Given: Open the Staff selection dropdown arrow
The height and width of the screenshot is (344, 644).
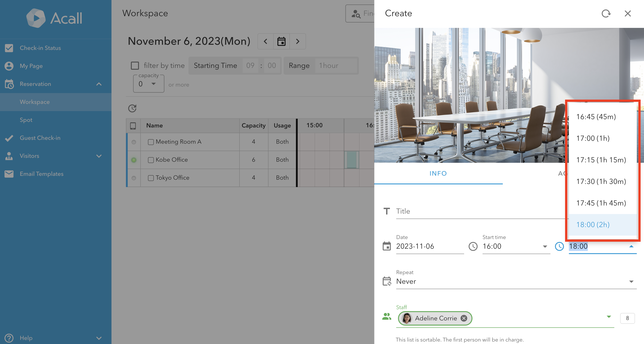Looking at the screenshot, I should pyautogui.click(x=608, y=317).
